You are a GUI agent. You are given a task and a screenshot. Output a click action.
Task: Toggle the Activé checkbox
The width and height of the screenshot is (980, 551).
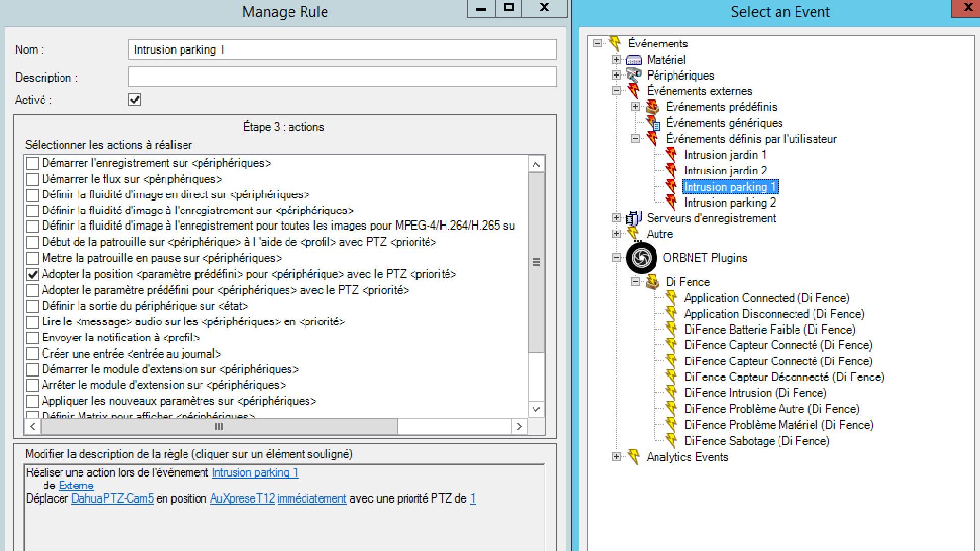[135, 100]
